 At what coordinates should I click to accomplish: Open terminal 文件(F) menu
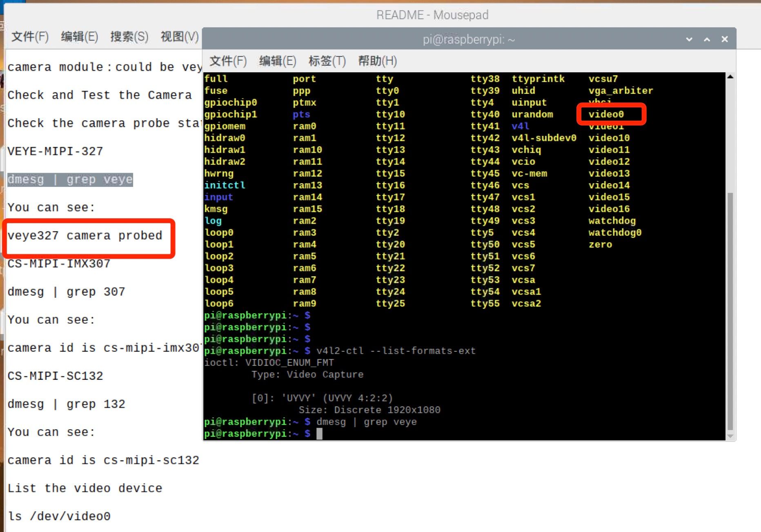click(228, 61)
